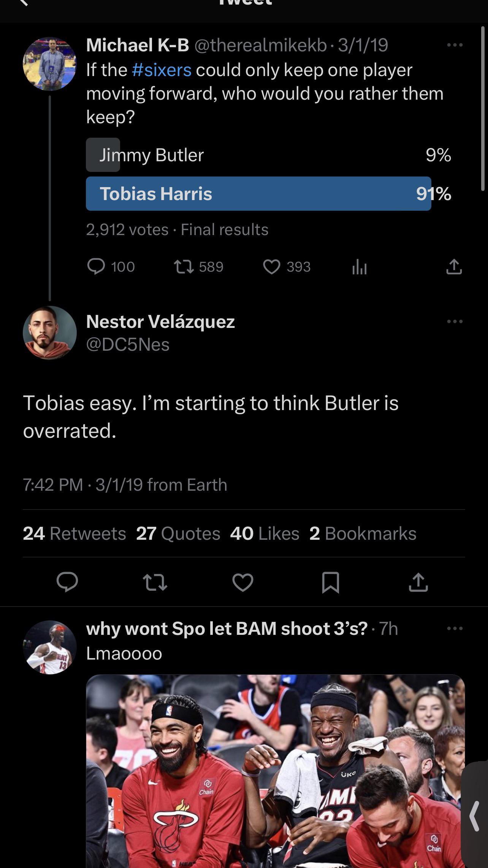Select the Tobias Harris poll result bar
The height and width of the screenshot is (868, 488).
coord(258,194)
